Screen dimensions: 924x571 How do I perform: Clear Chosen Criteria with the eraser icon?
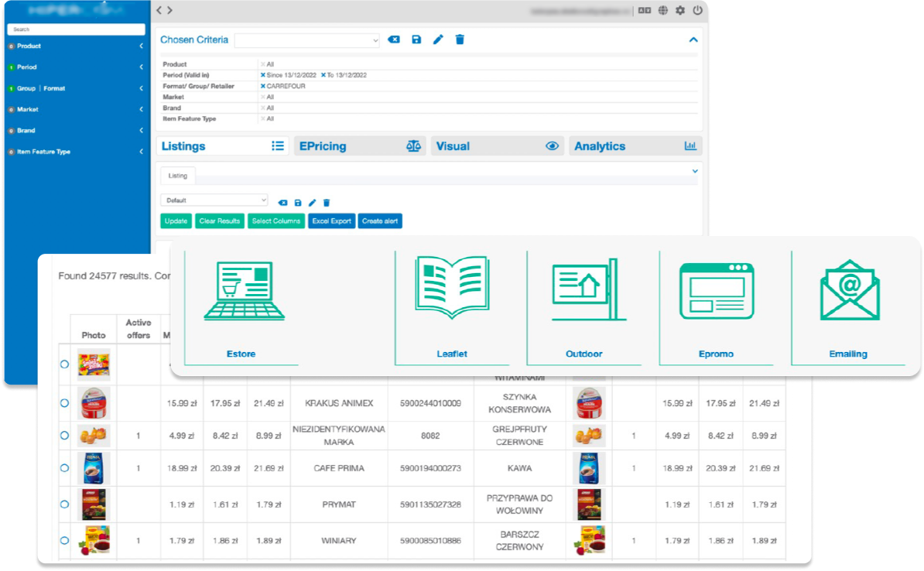[394, 39]
